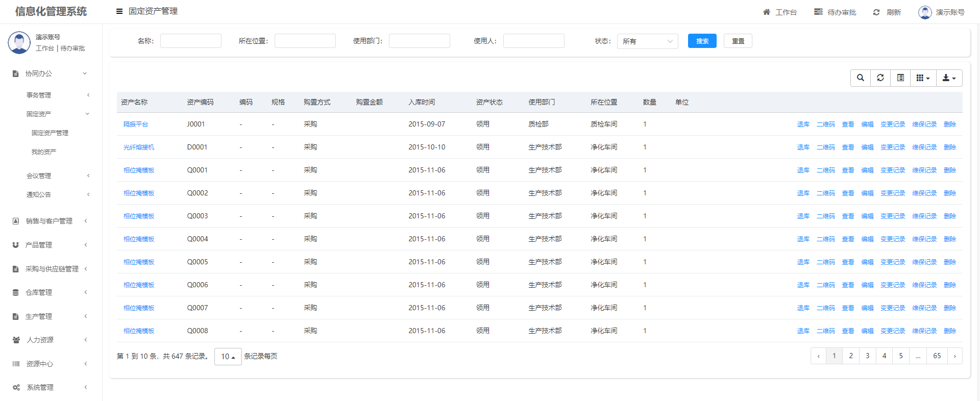Go to page 3 in pagination

tap(867, 356)
